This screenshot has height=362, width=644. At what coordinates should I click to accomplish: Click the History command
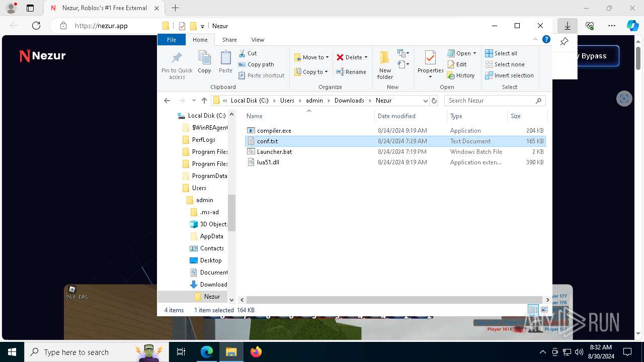click(461, 75)
